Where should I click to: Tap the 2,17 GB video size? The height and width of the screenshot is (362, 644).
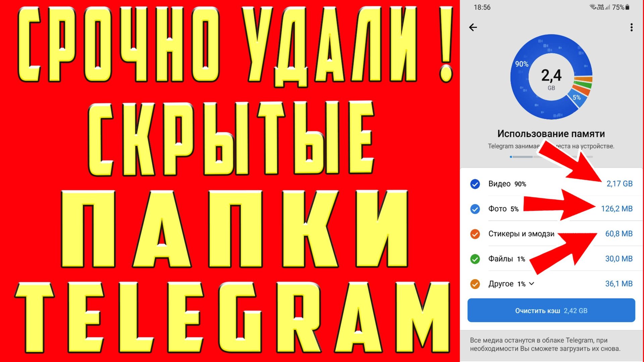619,184
